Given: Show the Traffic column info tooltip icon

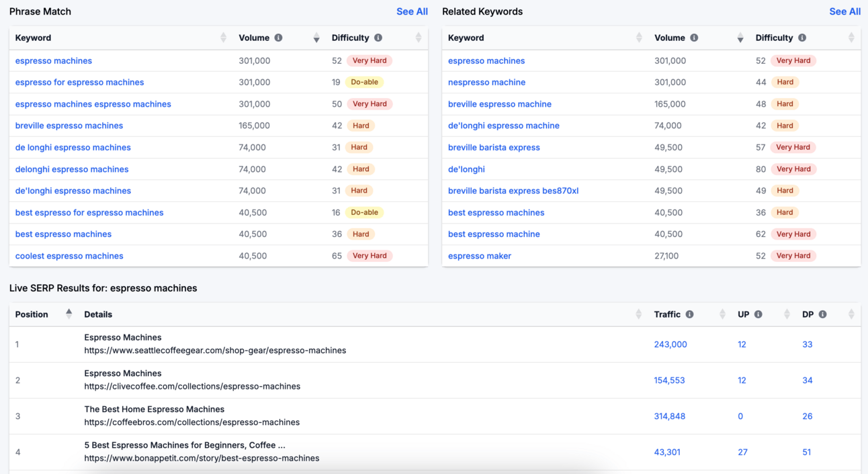Looking at the screenshot, I should [689, 314].
